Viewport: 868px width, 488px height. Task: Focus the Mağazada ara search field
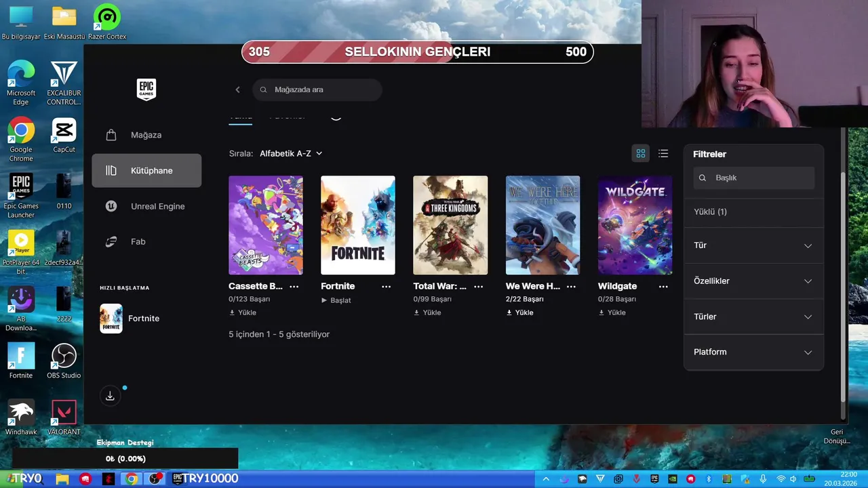click(317, 89)
